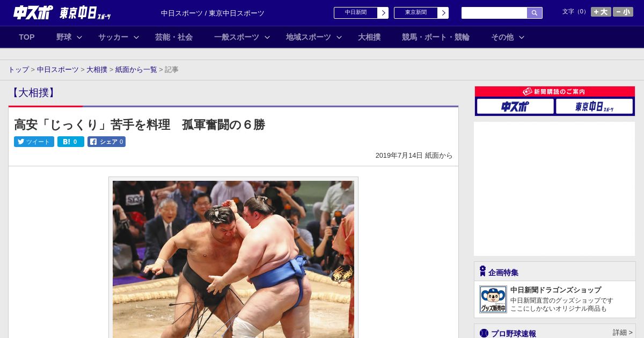Expand the 一般スポーツ submenu chevron
This screenshot has width=644, height=338.
(267, 37)
